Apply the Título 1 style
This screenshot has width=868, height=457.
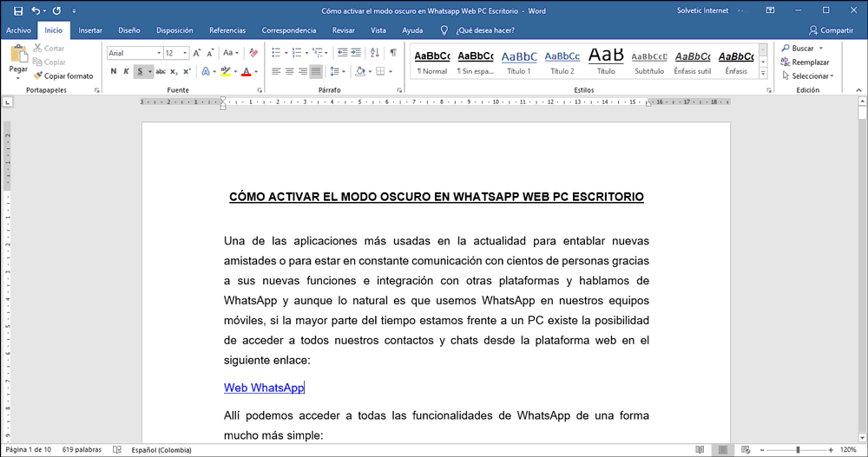tap(519, 62)
